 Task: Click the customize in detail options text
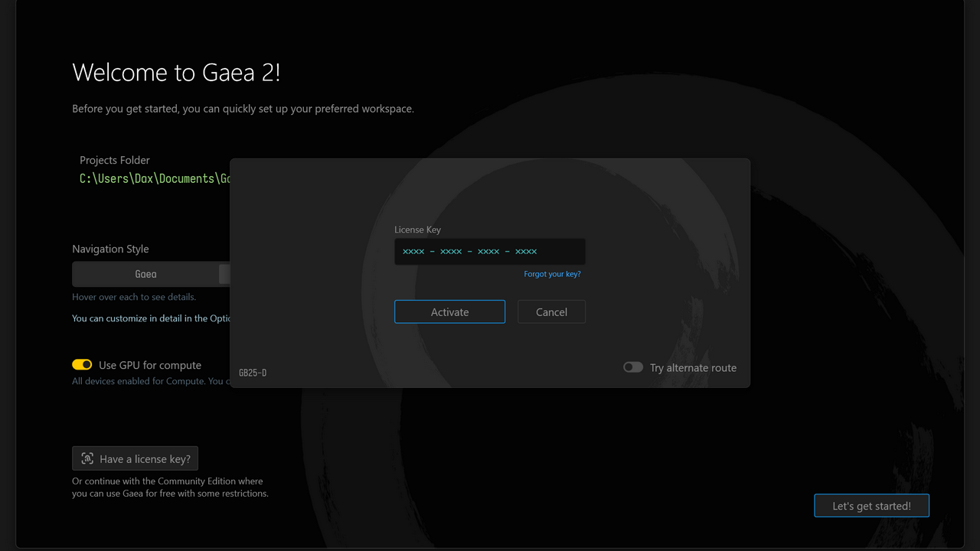(x=151, y=318)
